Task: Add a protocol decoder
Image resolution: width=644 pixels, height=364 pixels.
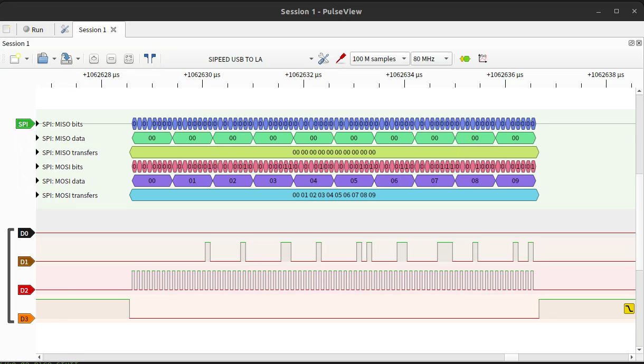Action: [x=465, y=59]
